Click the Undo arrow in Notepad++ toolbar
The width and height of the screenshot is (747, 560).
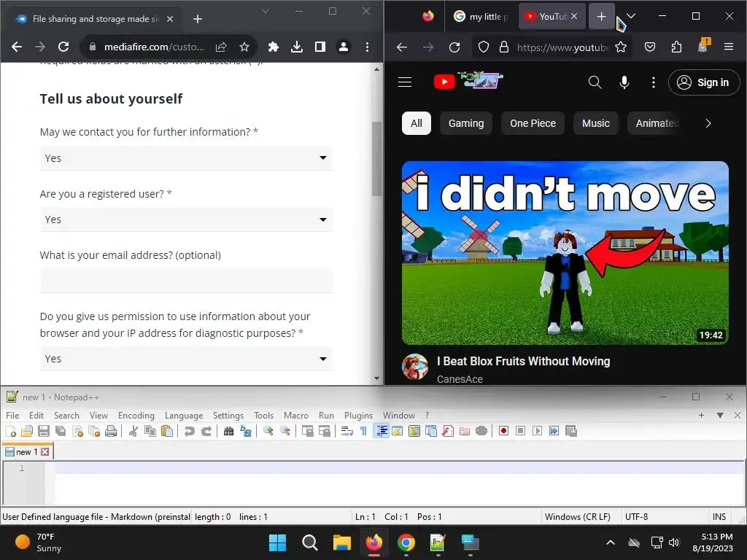point(189,432)
